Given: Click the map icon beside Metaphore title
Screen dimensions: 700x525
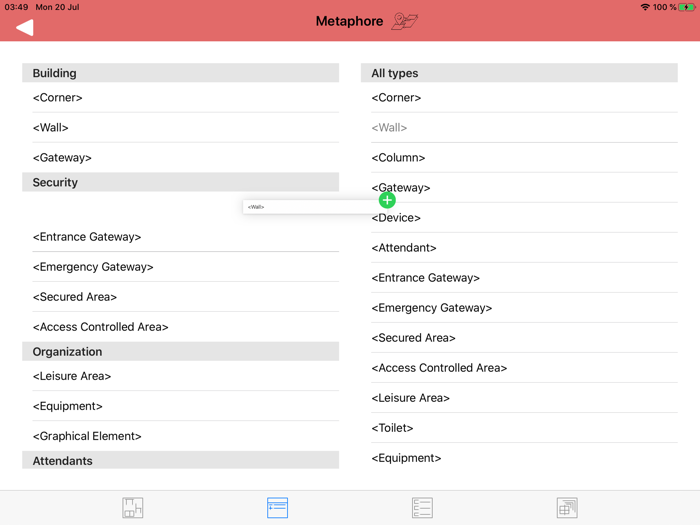Looking at the screenshot, I should point(404,21).
